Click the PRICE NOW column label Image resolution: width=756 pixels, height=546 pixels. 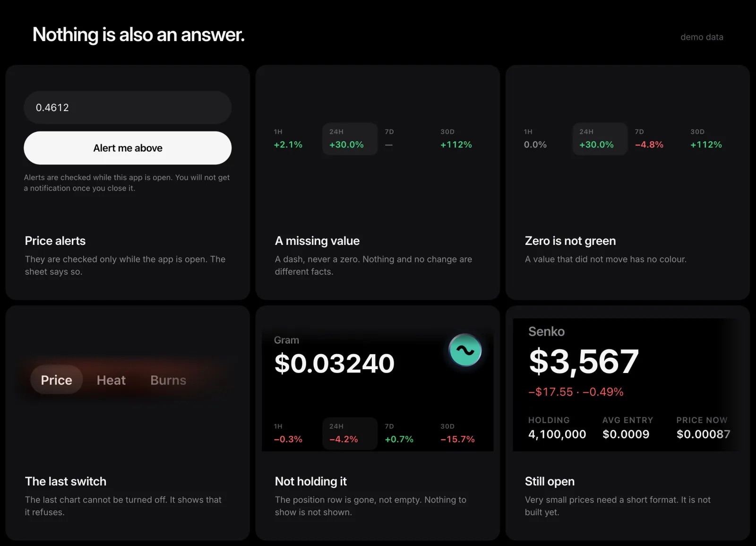click(702, 420)
